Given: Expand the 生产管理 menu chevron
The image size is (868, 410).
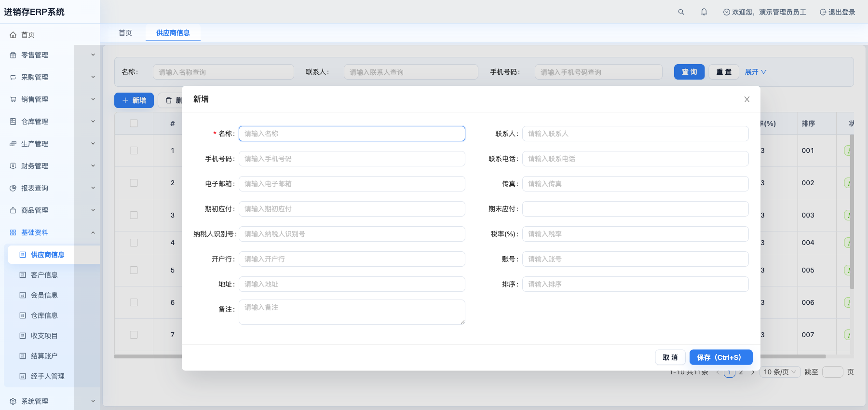Looking at the screenshot, I should (93, 144).
